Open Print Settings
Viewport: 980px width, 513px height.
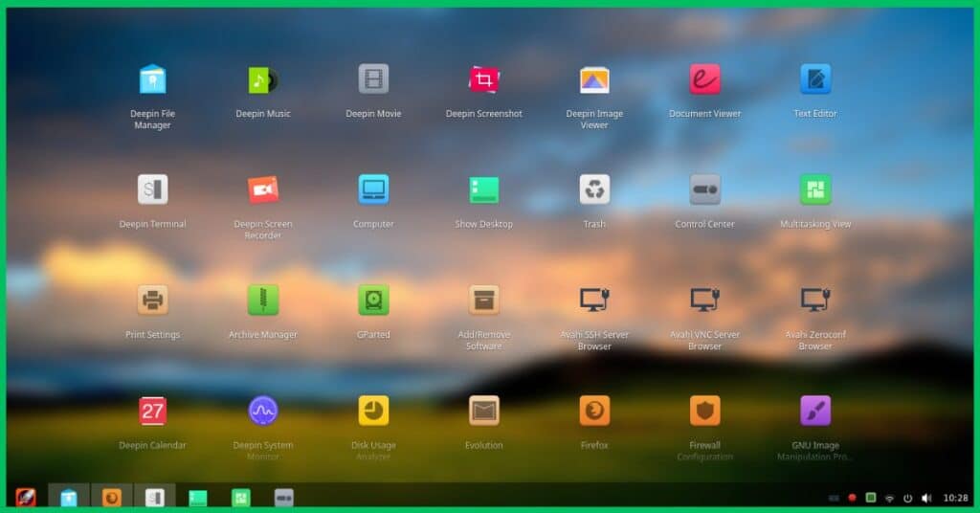[152, 300]
